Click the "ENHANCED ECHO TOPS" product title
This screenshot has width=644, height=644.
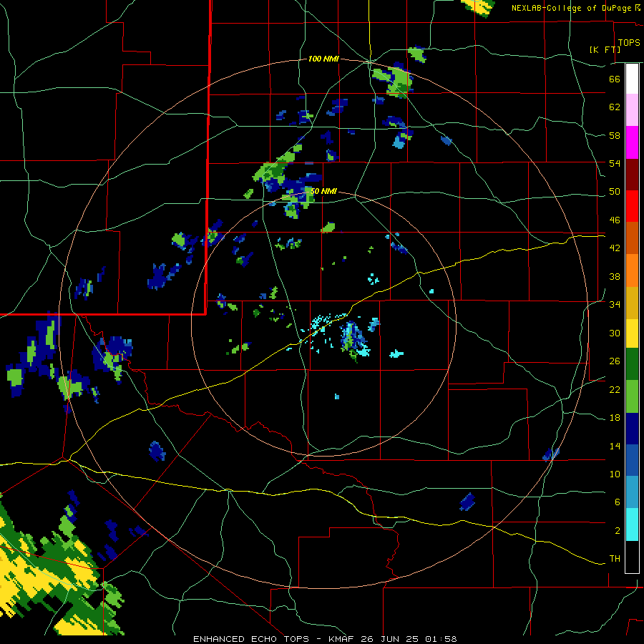click(x=250, y=639)
